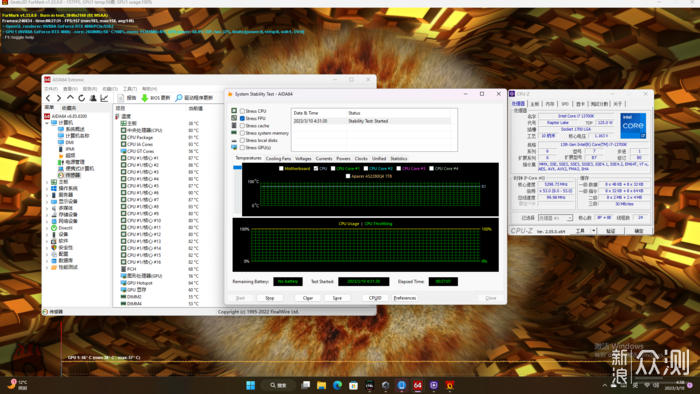
Task: Open the 报告 report button in AIDA64
Action: [127, 98]
